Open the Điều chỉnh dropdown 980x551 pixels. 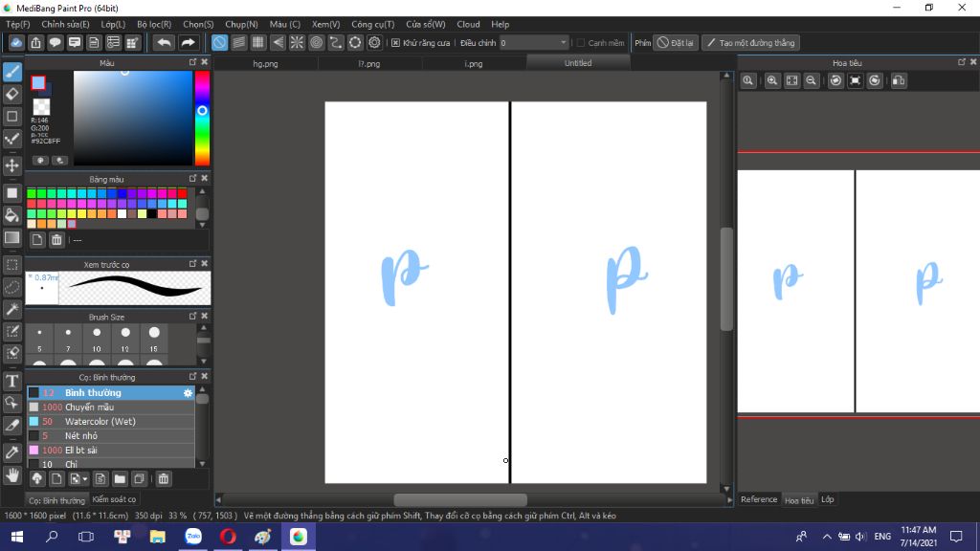coord(534,42)
